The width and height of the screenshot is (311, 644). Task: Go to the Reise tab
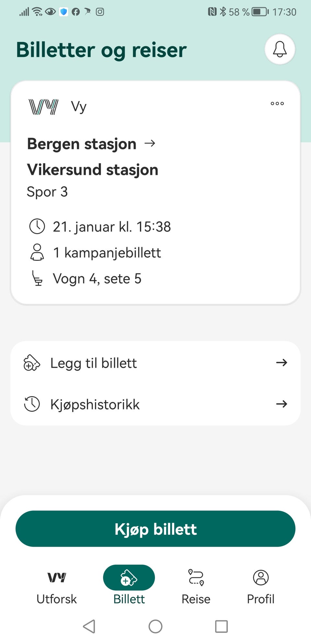(196, 586)
